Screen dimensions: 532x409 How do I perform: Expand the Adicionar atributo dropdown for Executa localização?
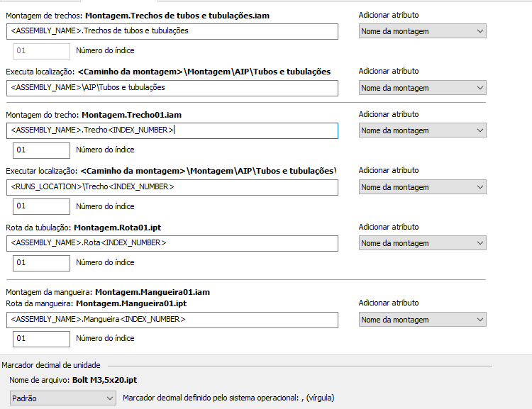click(x=422, y=88)
